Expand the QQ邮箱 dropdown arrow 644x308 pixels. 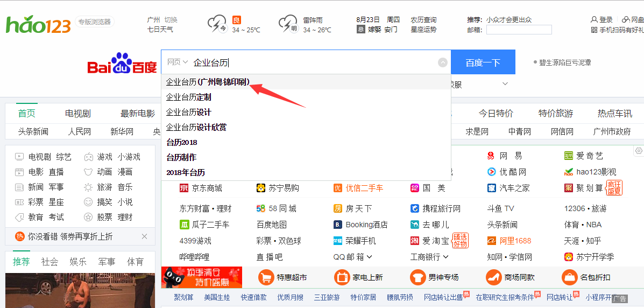coord(369,257)
